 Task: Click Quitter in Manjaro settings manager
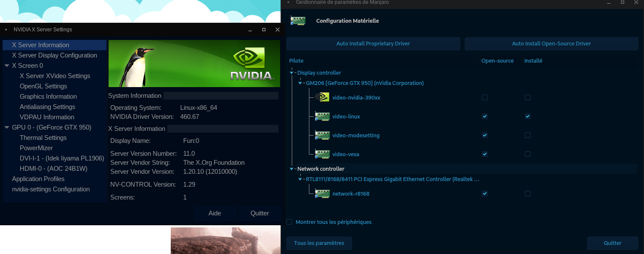pos(613,243)
